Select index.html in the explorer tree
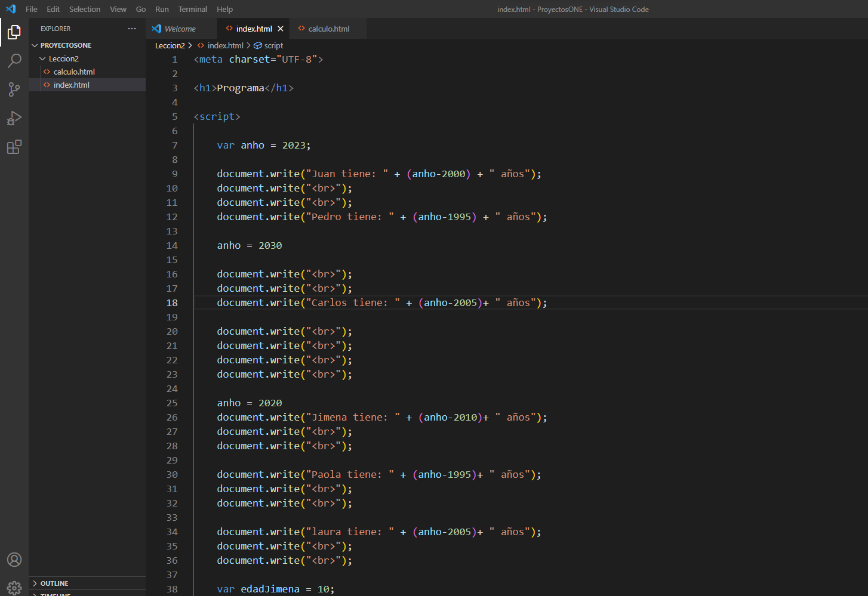868x596 pixels. coord(87,85)
